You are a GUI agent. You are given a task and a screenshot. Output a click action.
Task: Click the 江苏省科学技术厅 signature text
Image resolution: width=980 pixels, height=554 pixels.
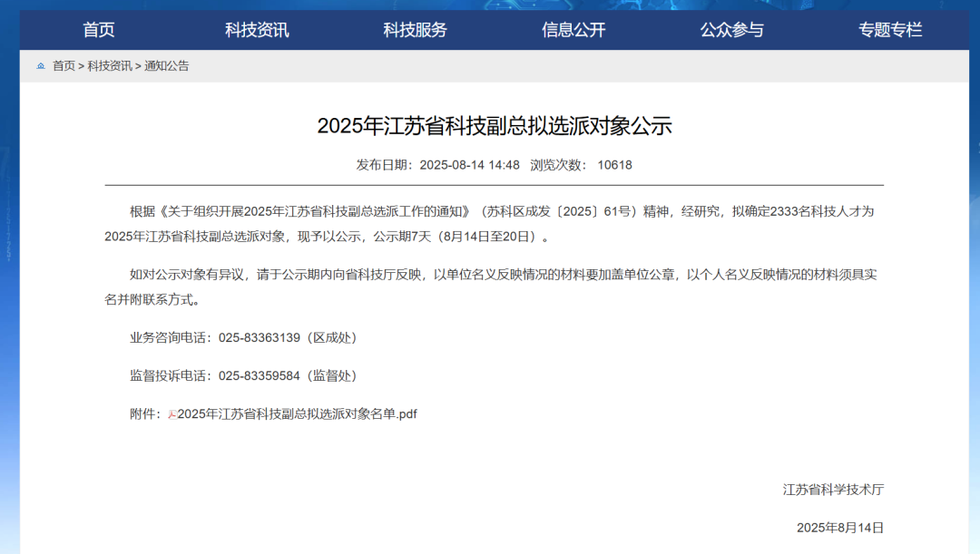click(833, 490)
